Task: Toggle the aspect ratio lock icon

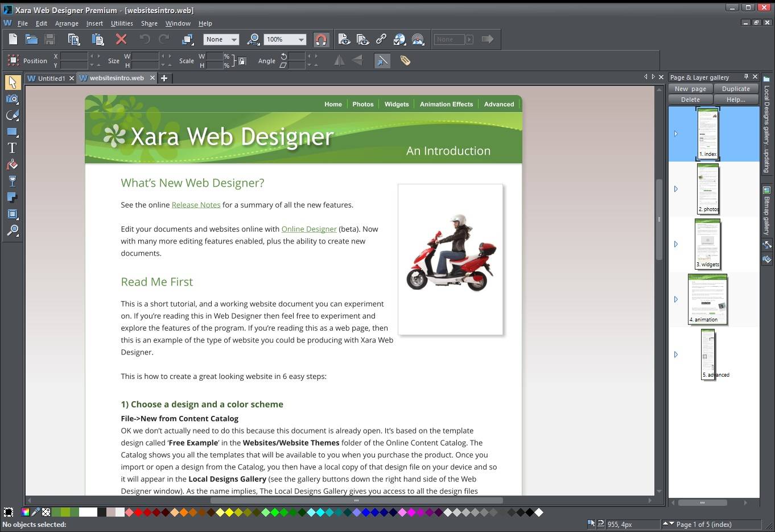Action: click(242, 61)
